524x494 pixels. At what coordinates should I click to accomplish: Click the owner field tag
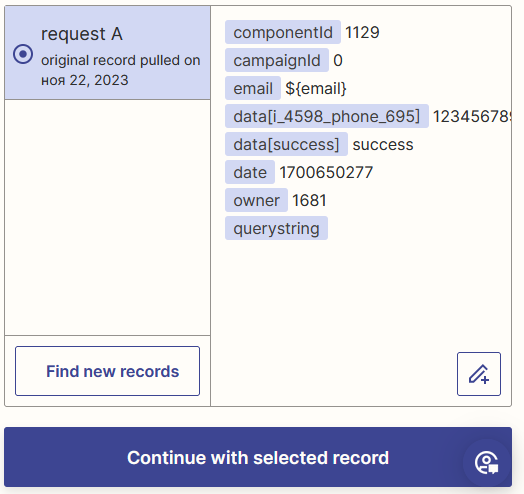256,201
